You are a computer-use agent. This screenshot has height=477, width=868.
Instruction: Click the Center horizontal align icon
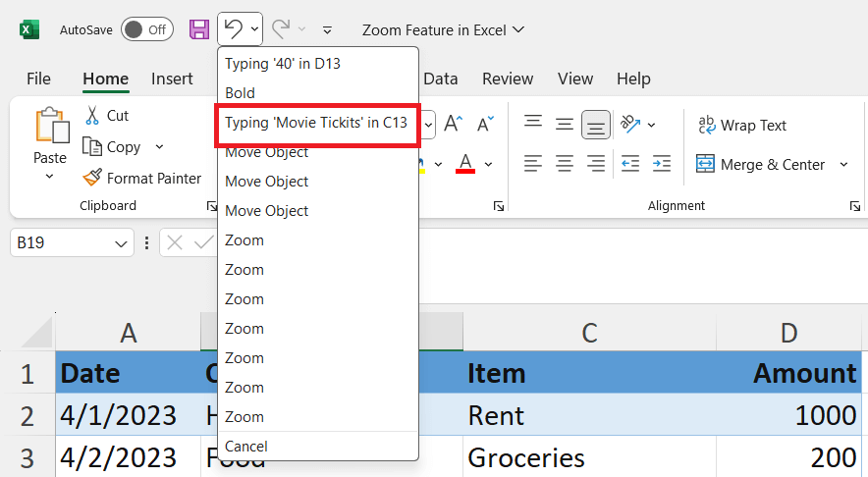(x=565, y=164)
